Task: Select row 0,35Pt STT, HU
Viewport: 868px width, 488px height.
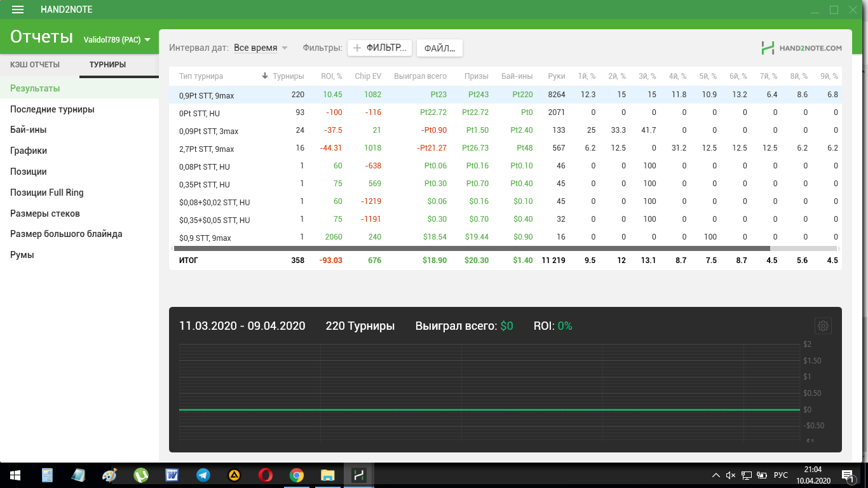Action: pyautogui.click(x=505, y=184)
